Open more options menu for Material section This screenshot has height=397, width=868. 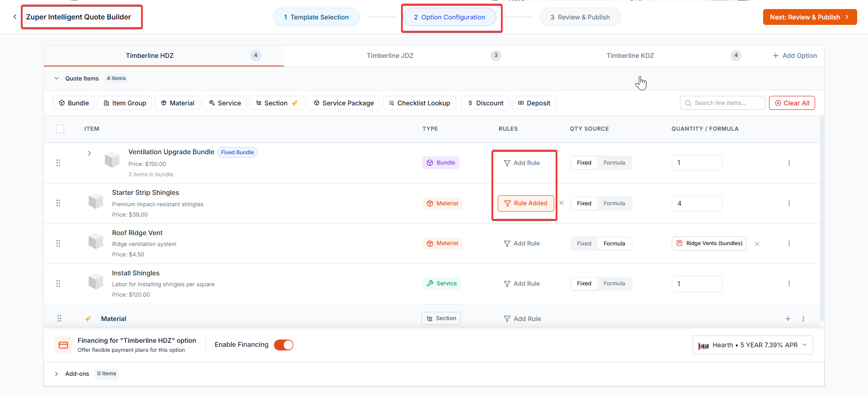(803, 319)
